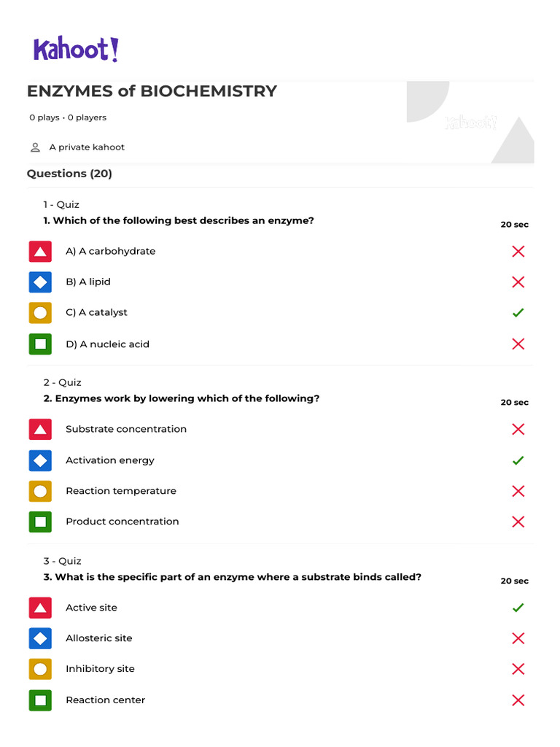The image size is (560, 747).
Task: Click green checkmark beside Activation energy
Action: pos(518,460)
